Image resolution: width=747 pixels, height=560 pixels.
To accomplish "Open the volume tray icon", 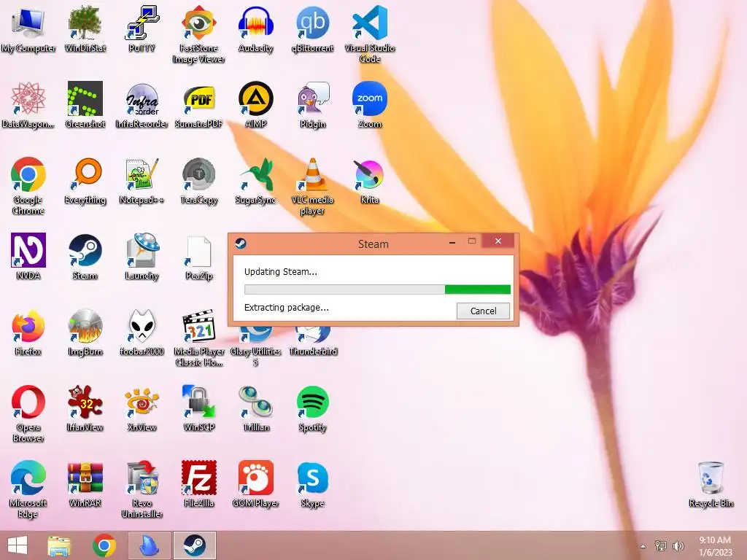I will (678, 545).
